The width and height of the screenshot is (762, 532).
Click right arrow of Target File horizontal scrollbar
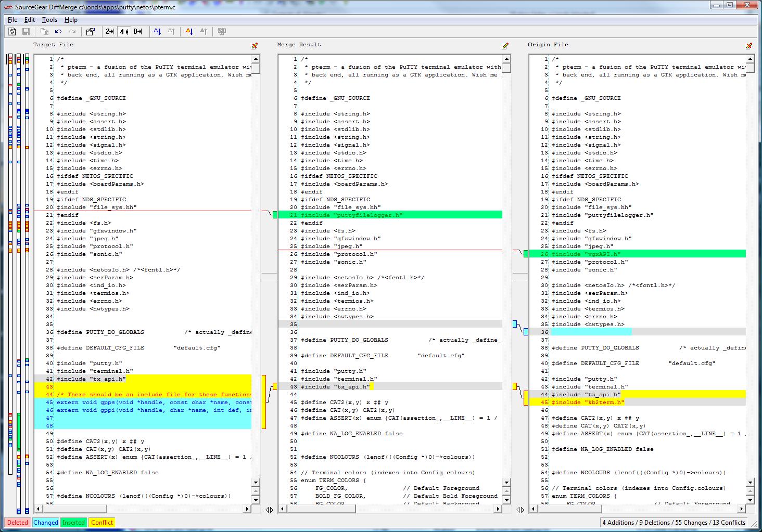[x=247, y=509]
